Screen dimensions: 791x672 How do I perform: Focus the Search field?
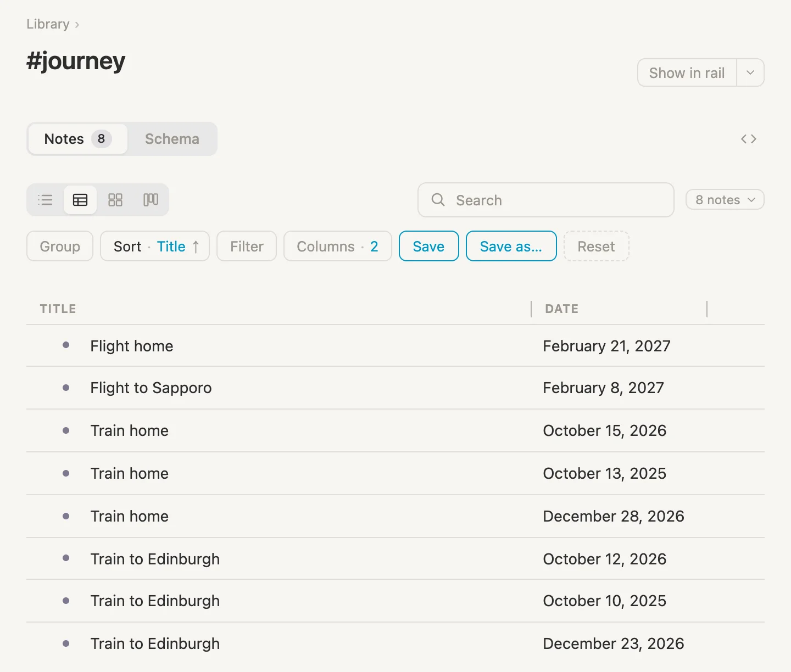tap(546, 200)
